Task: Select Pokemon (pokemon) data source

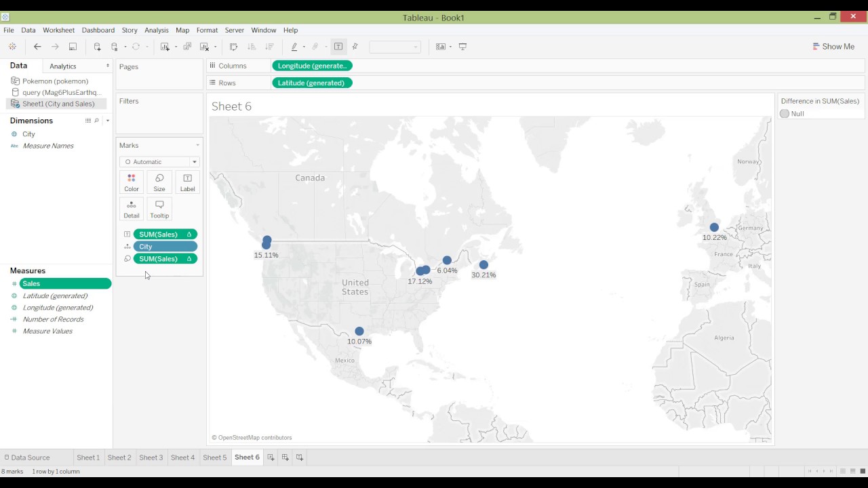Action: point(56,81)
